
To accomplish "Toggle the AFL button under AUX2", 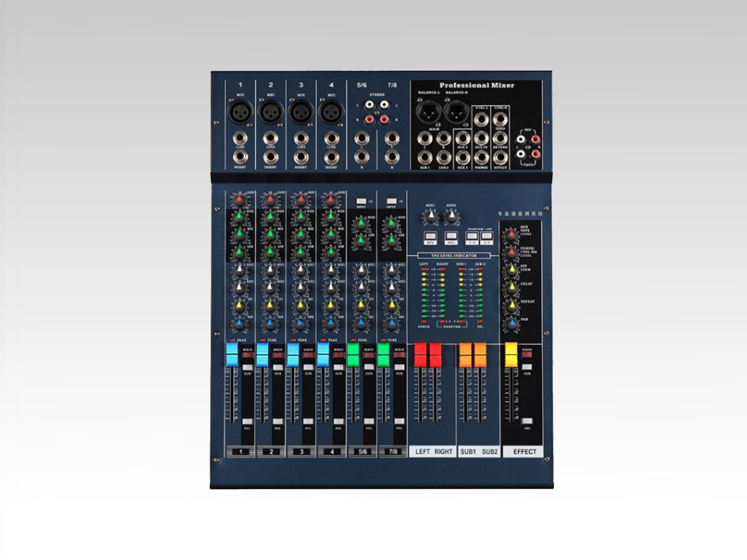I will click(451, 236).
